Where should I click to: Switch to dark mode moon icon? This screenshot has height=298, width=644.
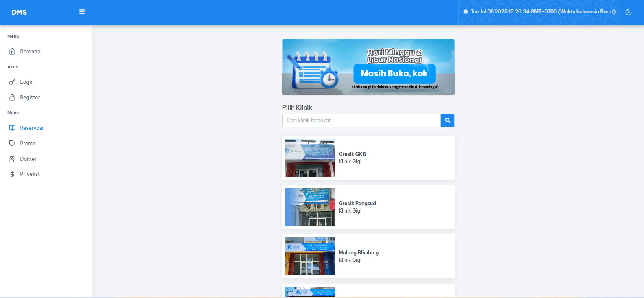pyautogui.click(x=629, y=12)
